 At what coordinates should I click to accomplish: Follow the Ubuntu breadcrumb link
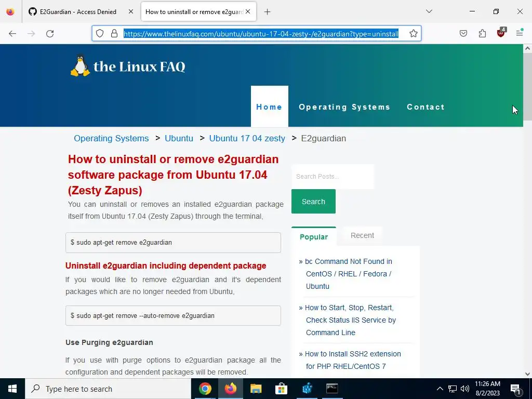[179, 138]
